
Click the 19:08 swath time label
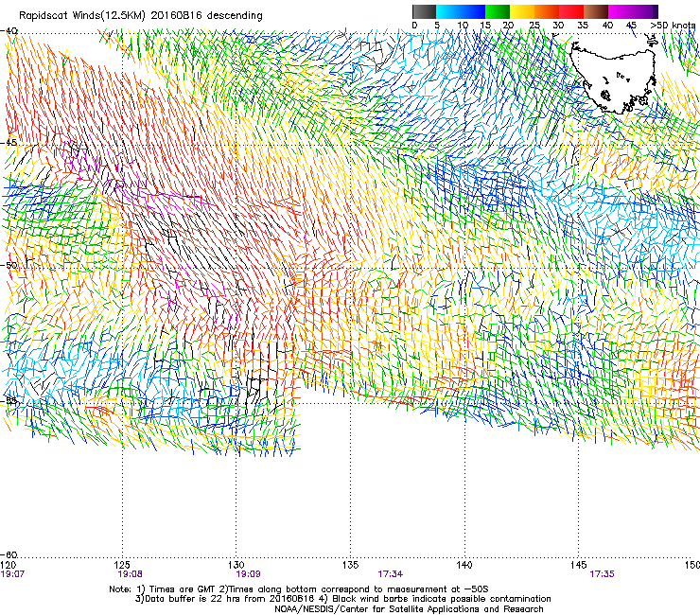(130, 574)
